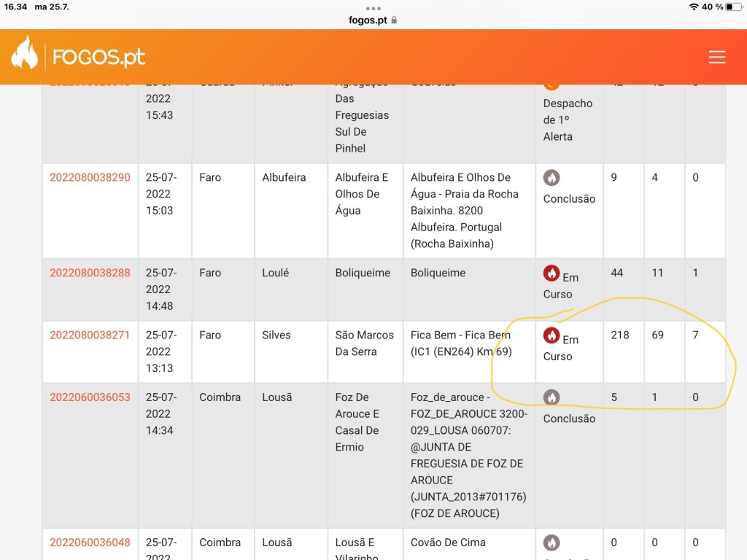Click the FOGOS.pt header text

click(x=98, y=58)
